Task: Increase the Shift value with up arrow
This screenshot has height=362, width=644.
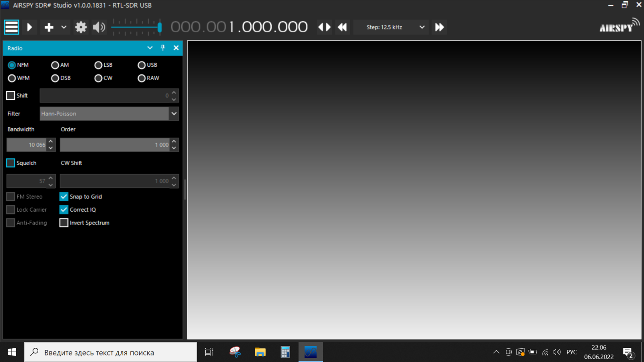Action: 174,93
